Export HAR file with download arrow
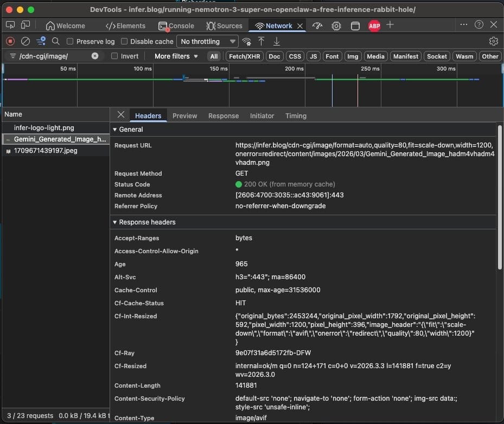The image size is (504, 424). coord(277,41)
